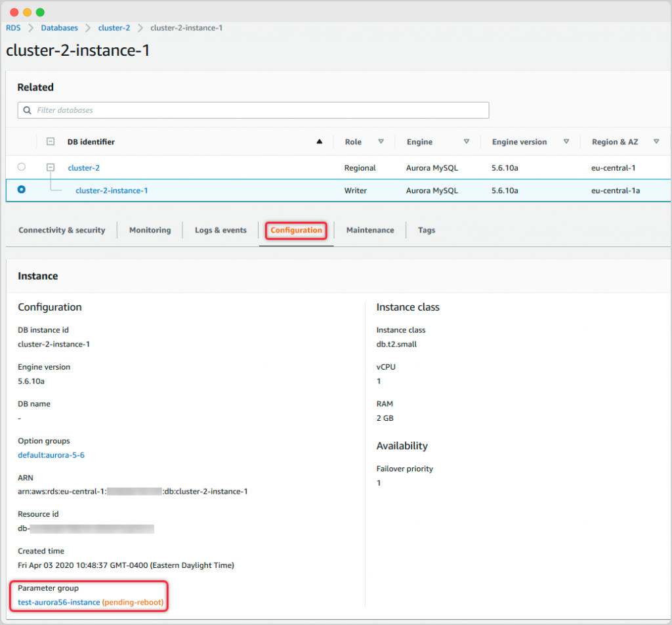Open the Engine column sort dropdown
Image resolution: width=672 pixels, height=625 pixels.
[x=467, y=141]
